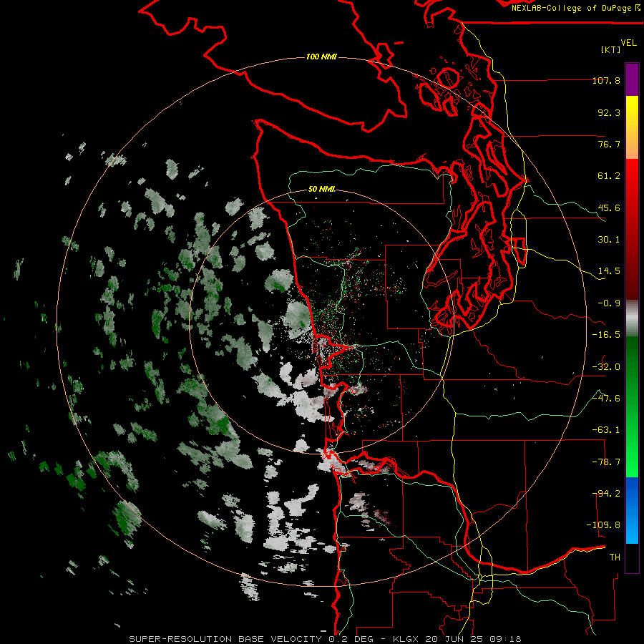The height and width of the screenshot is (644, 644).
Task: Click the 100 NMI range ring label
Action: [321, 57]
